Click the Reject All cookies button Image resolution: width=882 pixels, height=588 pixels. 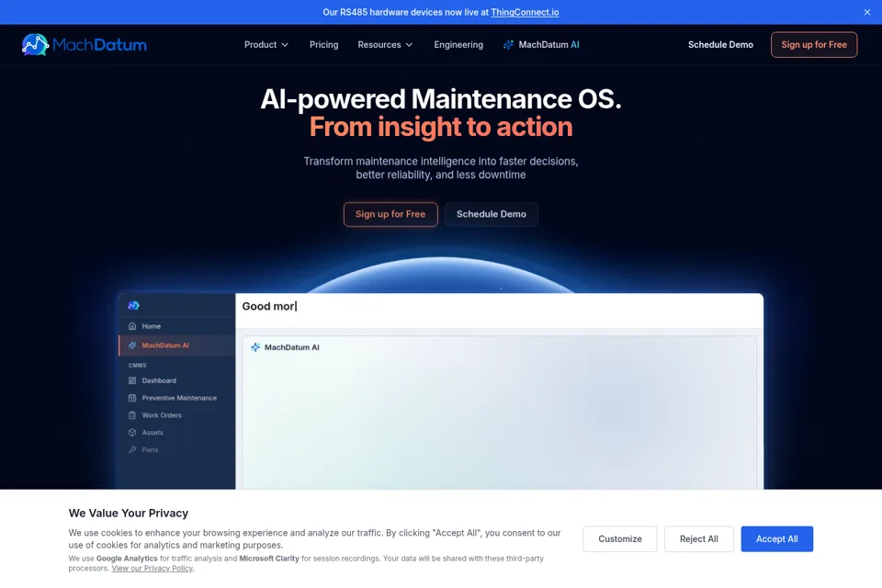[698, 539]
